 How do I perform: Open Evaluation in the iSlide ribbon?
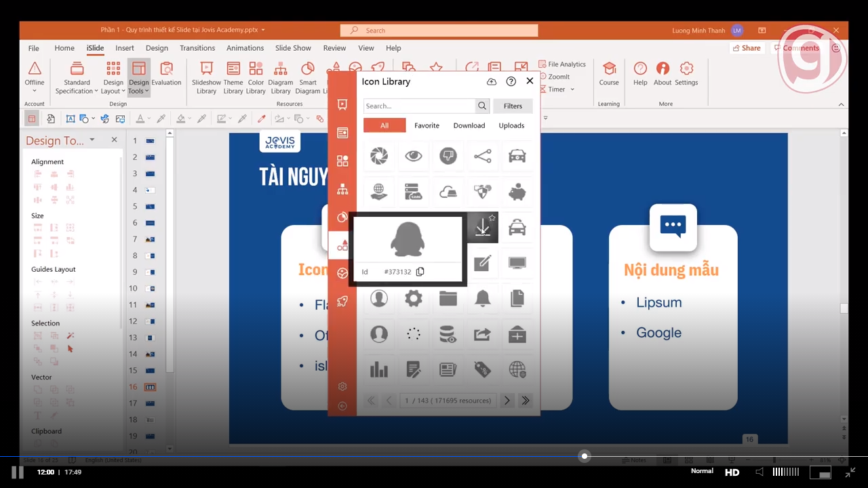[166, 75]
